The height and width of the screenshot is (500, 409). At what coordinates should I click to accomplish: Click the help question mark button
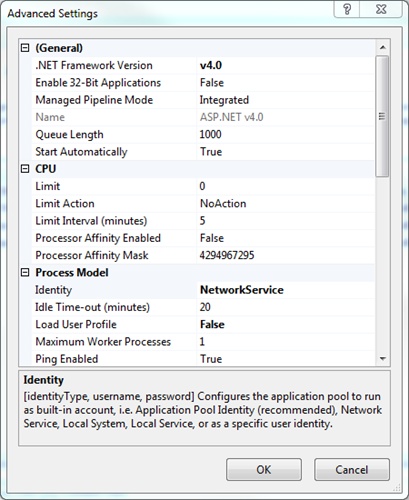pos(347,9)
